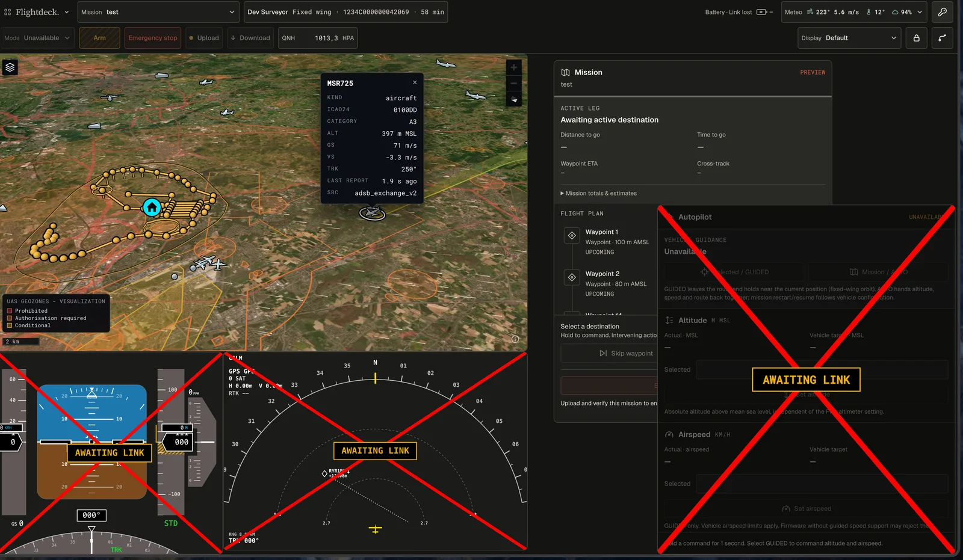Click the Prohibited geozone legend entry

click(27, 311)
